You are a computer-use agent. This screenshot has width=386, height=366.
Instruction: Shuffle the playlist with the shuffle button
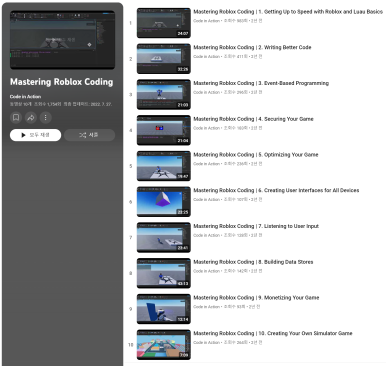[x=89, y=135]
